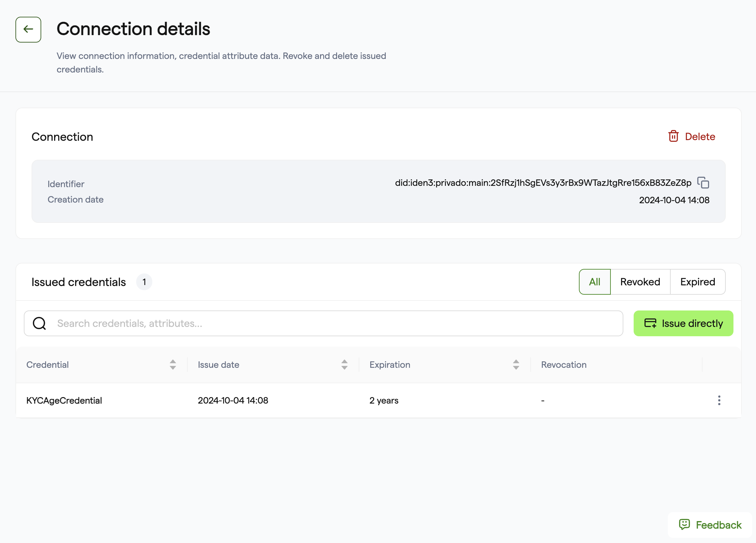Screen dimensions: 756x543
Task: Click the Feedback chat bubble icon
Action: (684, 525)
